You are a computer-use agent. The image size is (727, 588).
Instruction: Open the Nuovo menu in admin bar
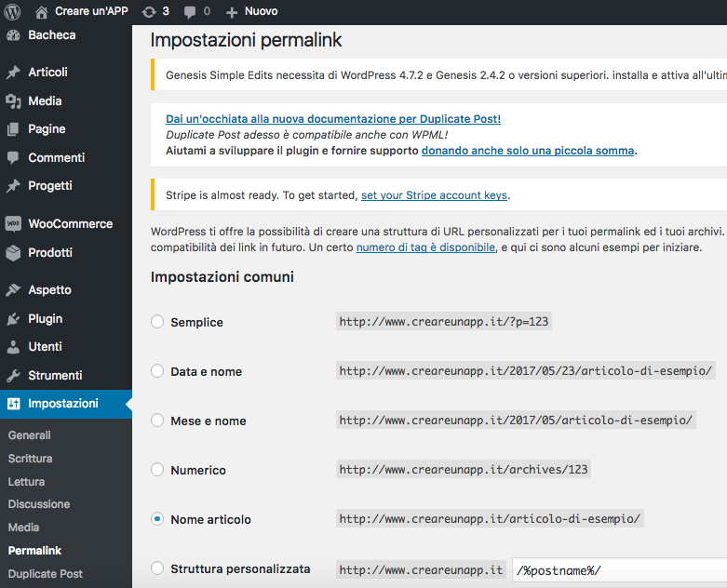tap(251, 12)
